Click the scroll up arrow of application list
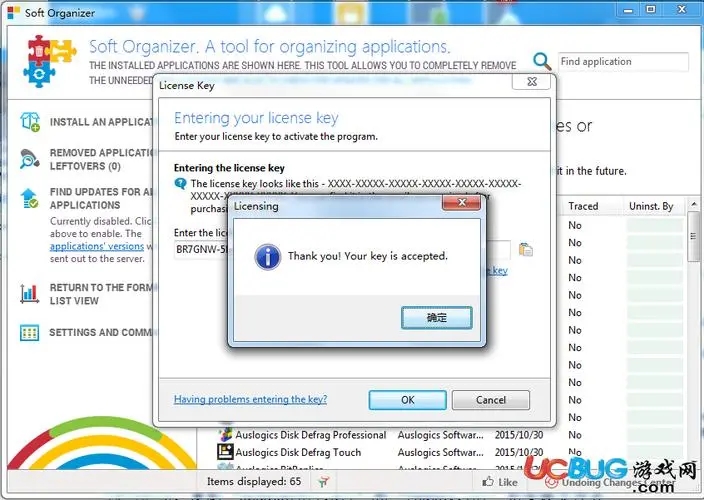704x500 pixels. [694, 204]
